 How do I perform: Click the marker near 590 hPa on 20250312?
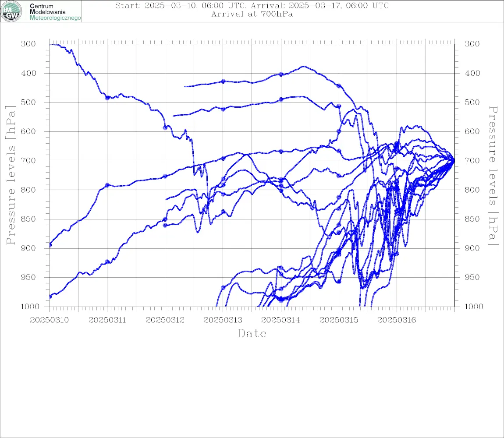coord(165,127)
